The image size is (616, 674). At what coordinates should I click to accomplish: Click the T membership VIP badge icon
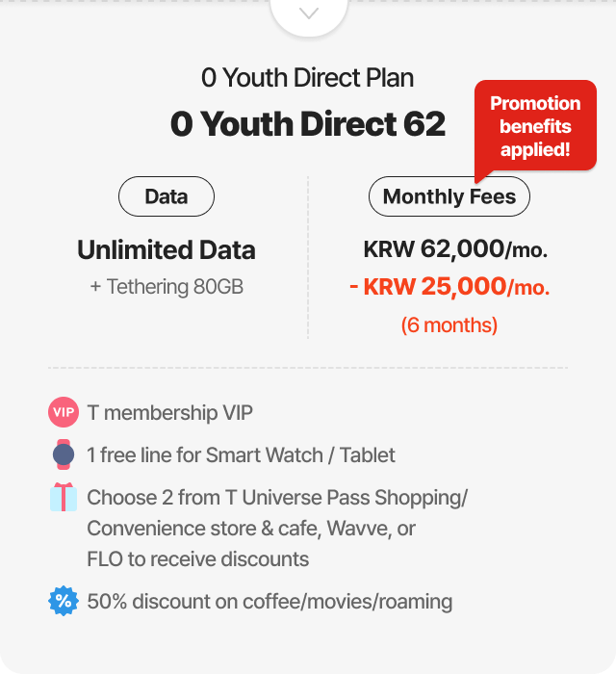click(63, 412)
